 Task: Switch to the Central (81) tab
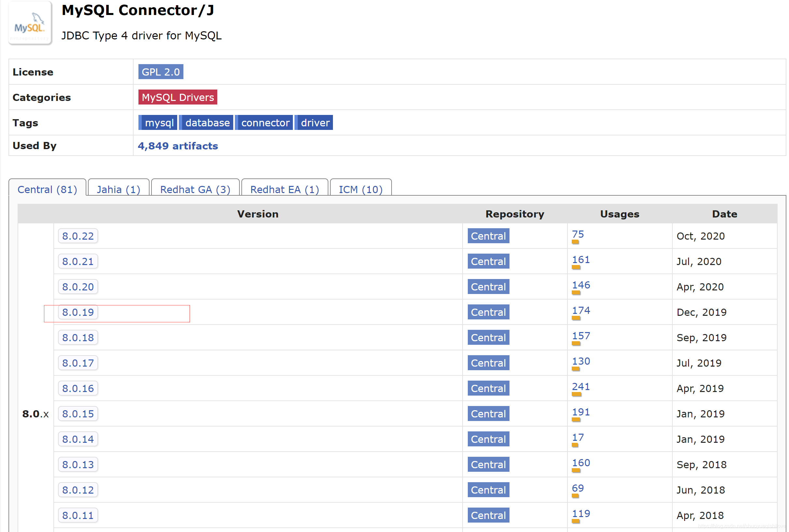(x=47, y=189)
